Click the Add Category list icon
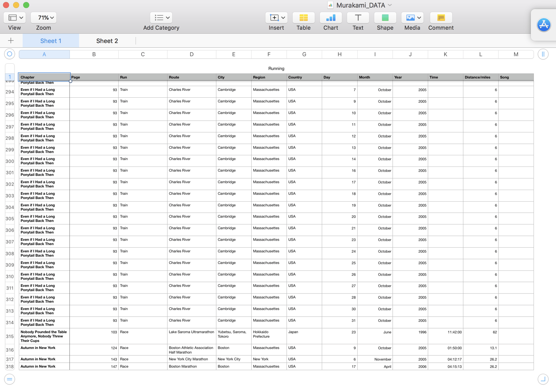Screen dimensions: 556x392 (x=159, y=18)
